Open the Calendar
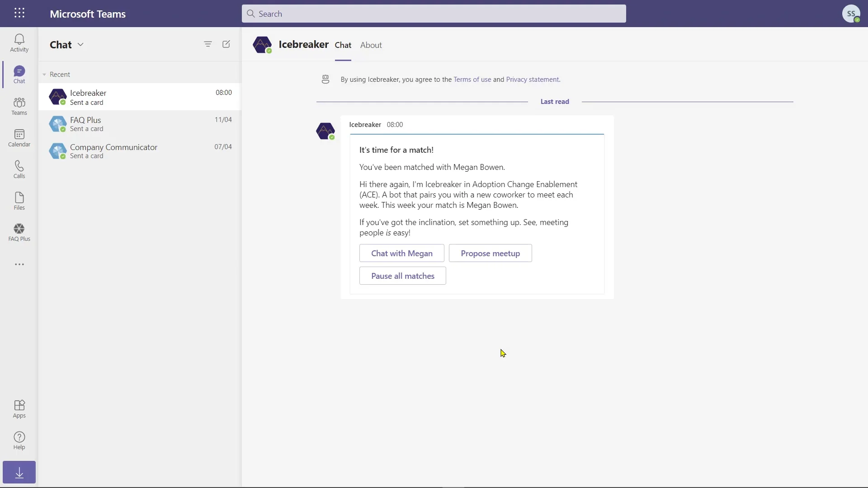 (x=19, y=138)
